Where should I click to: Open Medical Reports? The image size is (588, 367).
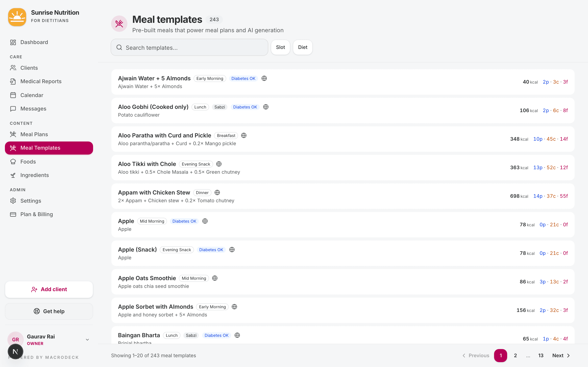(41, 81)
